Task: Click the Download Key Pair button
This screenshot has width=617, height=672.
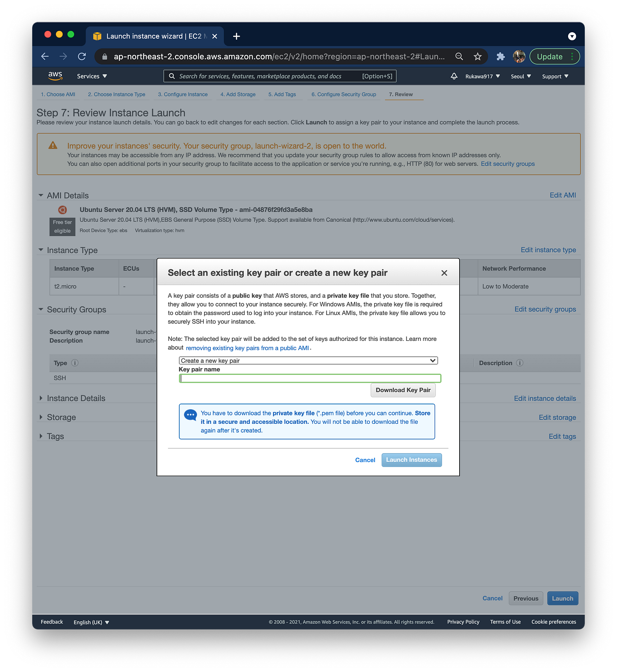Action: pos(403,390)
